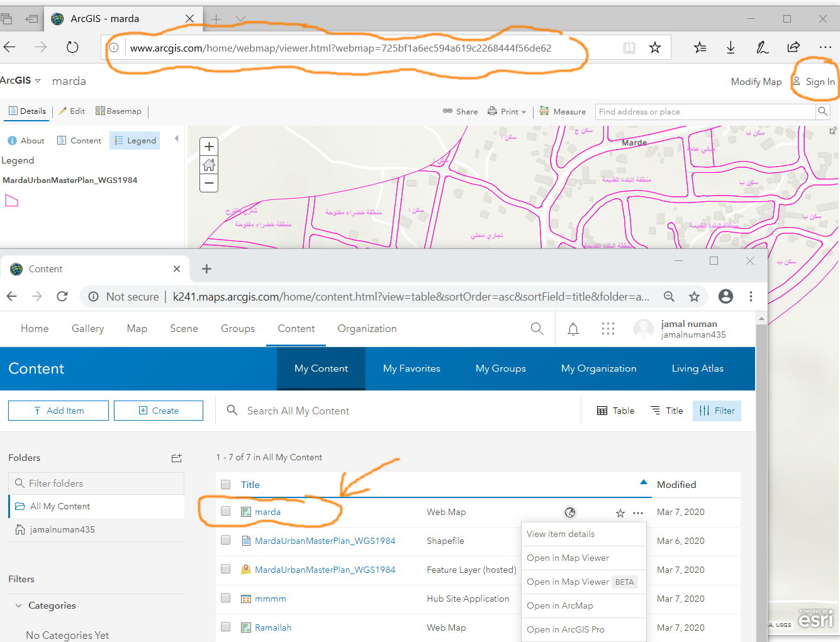Image resolution: width=840 pixels, height=642 pixels.
Task: Select the MardaUrbanMasterPlan_WGS1984 Shapefile checkbox
Action: [226, 541]
